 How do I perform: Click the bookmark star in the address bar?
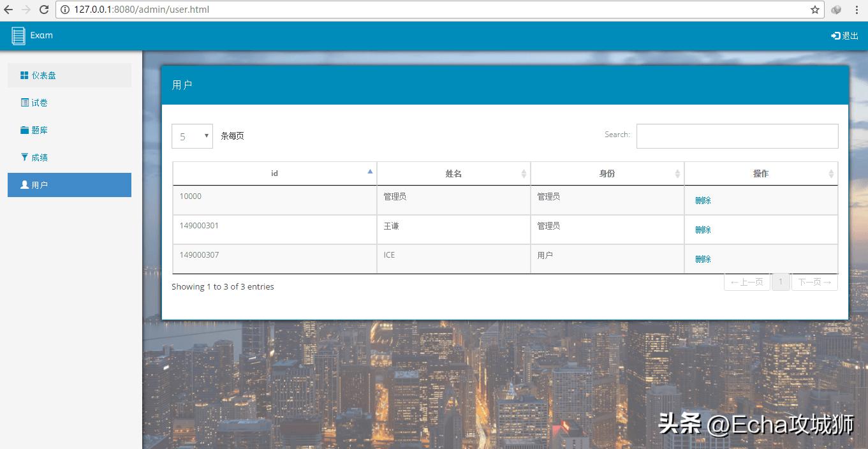click(x=814, y=10)
